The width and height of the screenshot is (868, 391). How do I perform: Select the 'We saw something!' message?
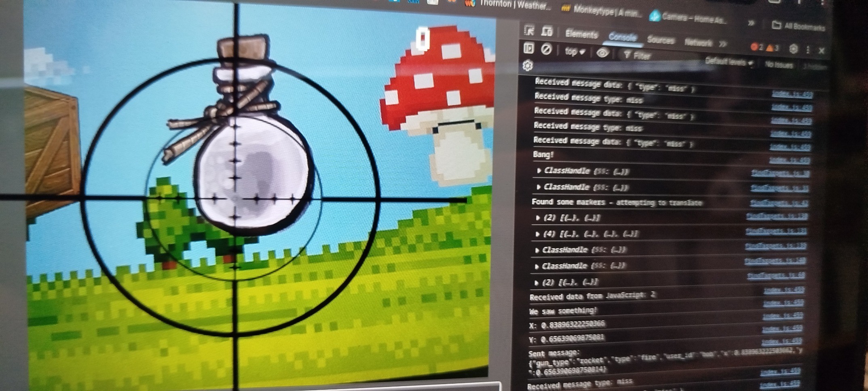(563, 311)
